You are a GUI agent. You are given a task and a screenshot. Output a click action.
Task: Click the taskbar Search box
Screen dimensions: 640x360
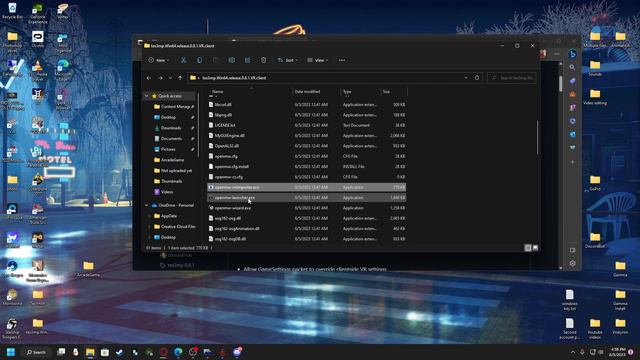click(36, 352)
